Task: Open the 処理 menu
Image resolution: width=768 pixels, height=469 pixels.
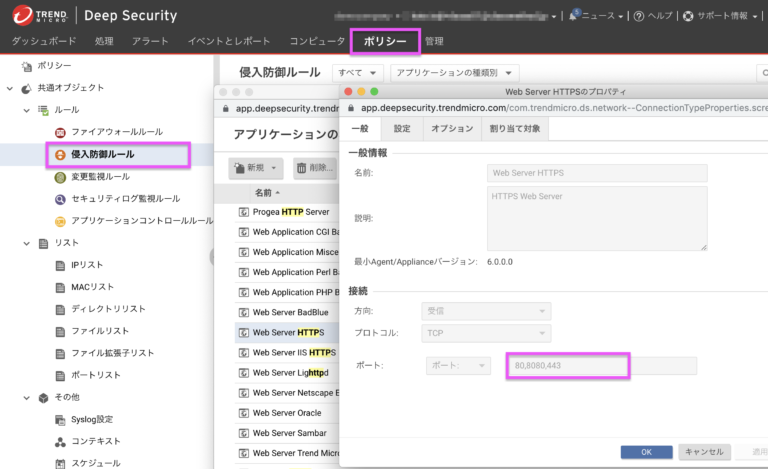Action: point(104,41)
